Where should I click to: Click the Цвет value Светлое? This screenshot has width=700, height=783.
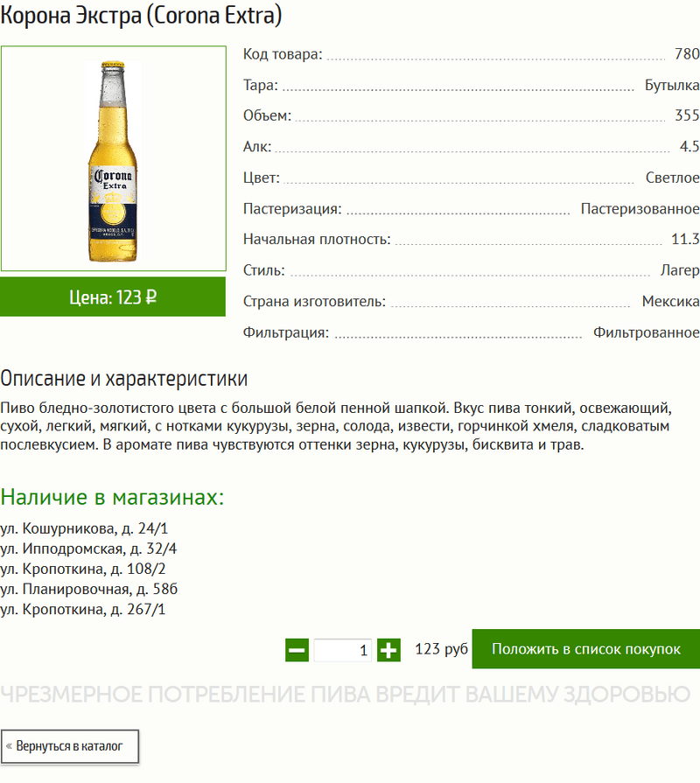click(x=673, y=178)
